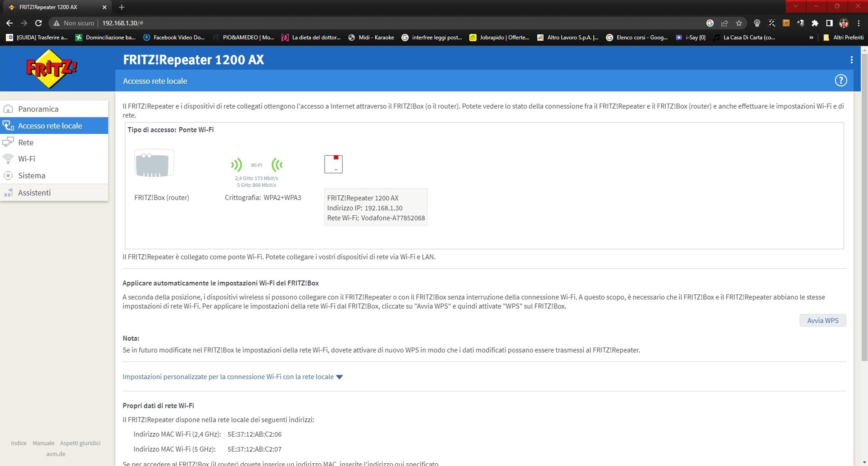Select MAC address 5E:37:12:AB:C2:07
The width and height of the screenshot is (868, 466).
(x=254, y=449)
